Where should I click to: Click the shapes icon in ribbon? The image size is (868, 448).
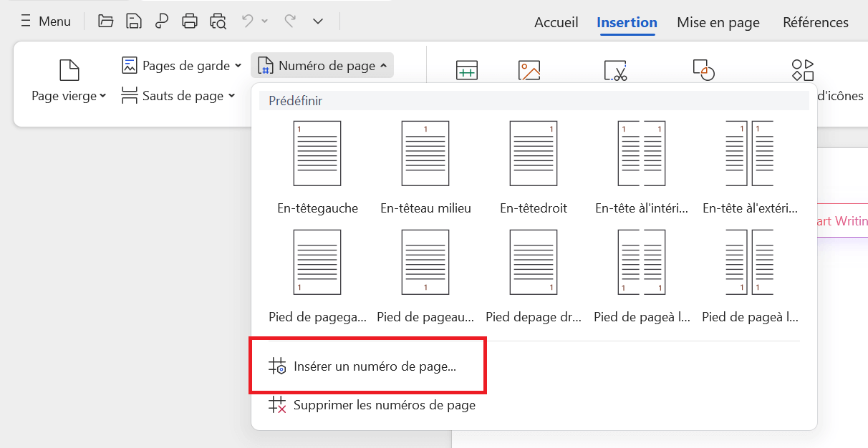(x=703, y=71)
